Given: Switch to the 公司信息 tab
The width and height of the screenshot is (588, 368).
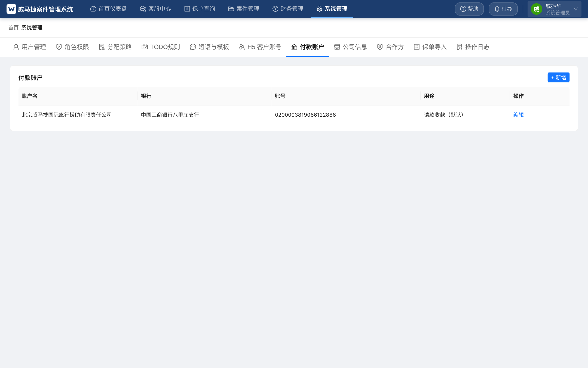Looking at the screenshot, I should tap(351, 47).
